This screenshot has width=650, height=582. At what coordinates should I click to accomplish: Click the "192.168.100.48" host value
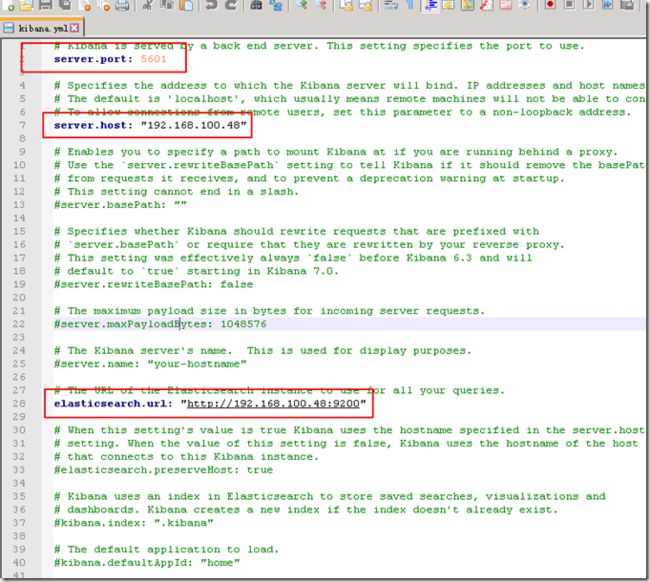(194, 125)
